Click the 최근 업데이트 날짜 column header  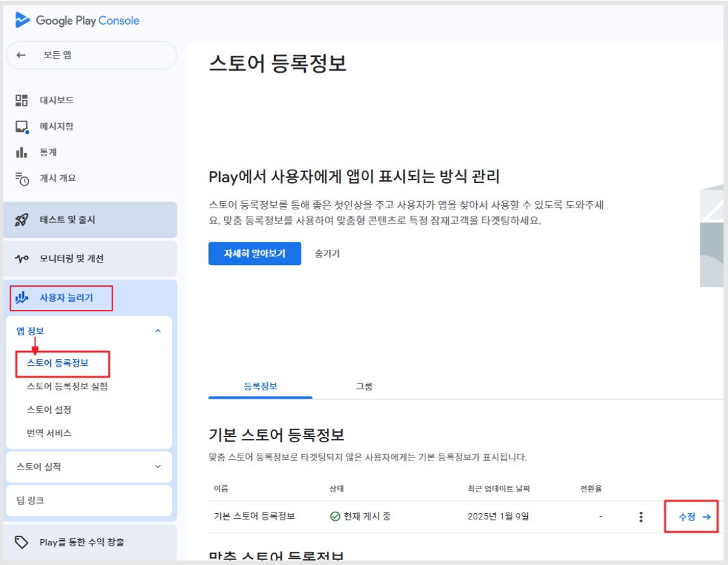pyautogui.click(x=499, y=488)
